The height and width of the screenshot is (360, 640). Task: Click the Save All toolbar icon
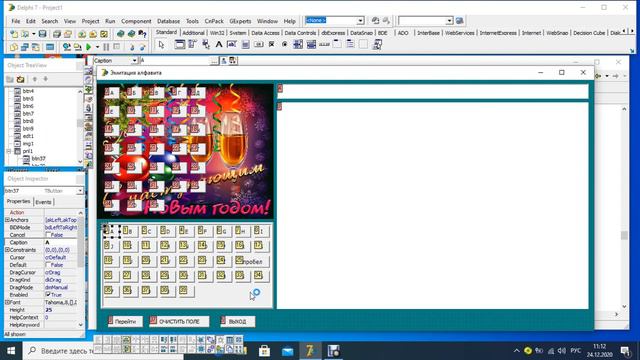[x=57, y=34]
